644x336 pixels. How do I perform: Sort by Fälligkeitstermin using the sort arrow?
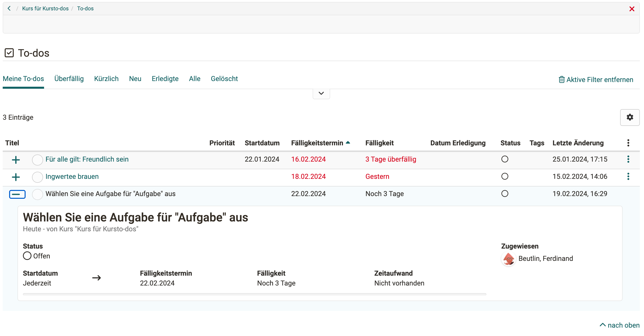(x=348, y=142)
